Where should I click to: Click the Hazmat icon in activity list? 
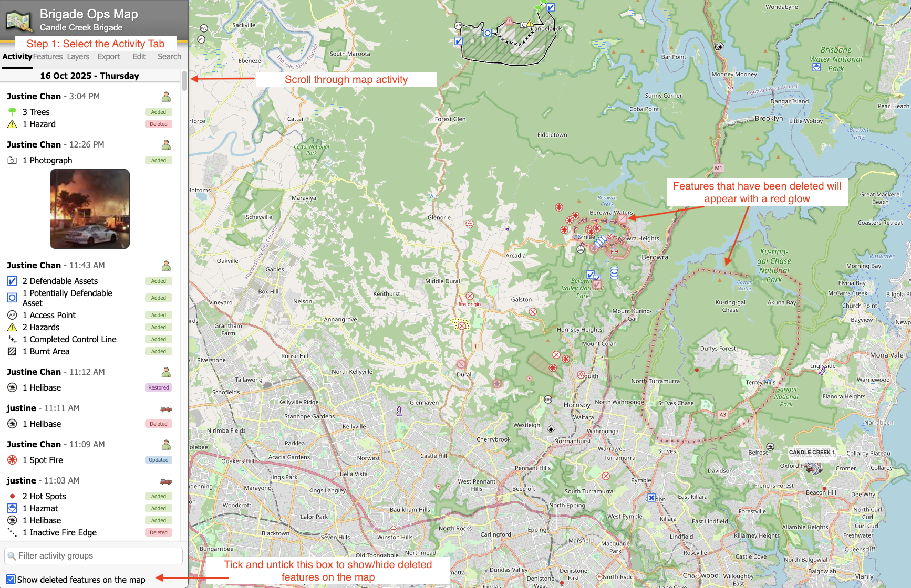(12, 508)
